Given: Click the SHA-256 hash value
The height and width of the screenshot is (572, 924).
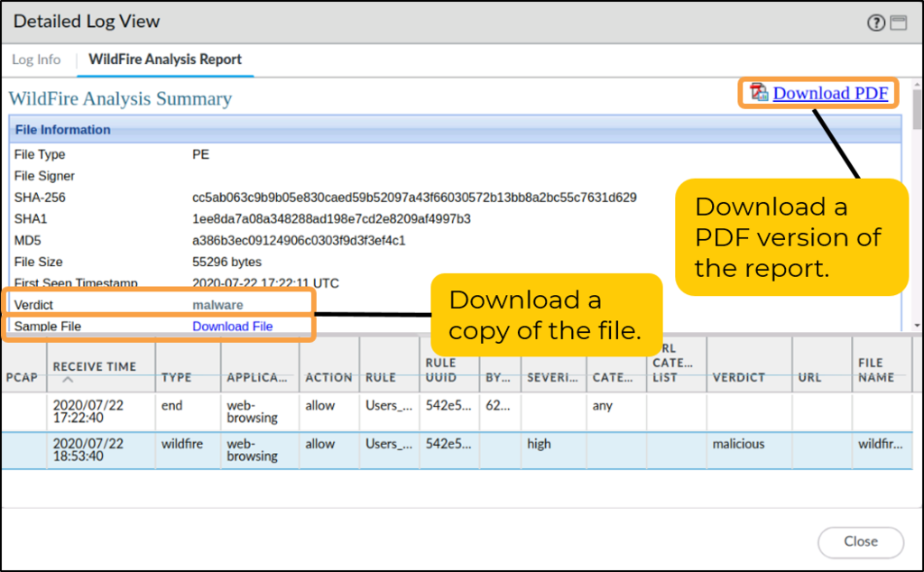Looking at the screenshot, I should pos(414,198).
